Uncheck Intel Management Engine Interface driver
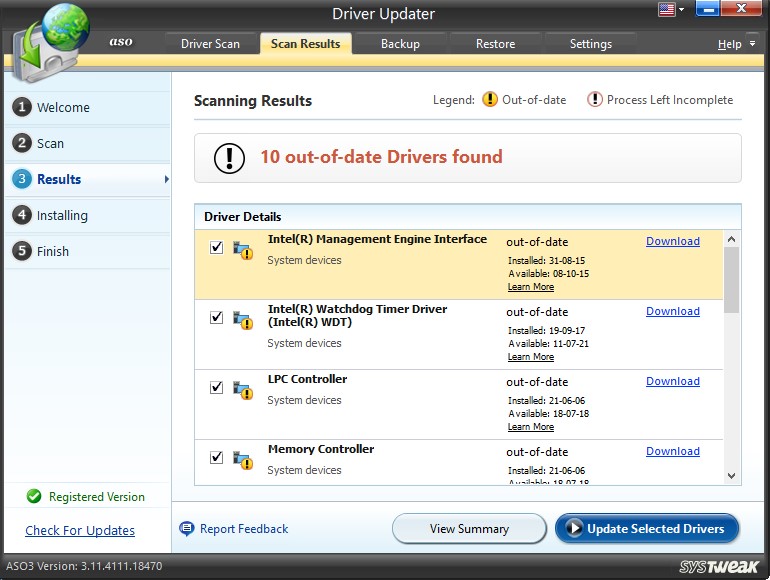The image size is (770, 580). click(x=216, y=247)
